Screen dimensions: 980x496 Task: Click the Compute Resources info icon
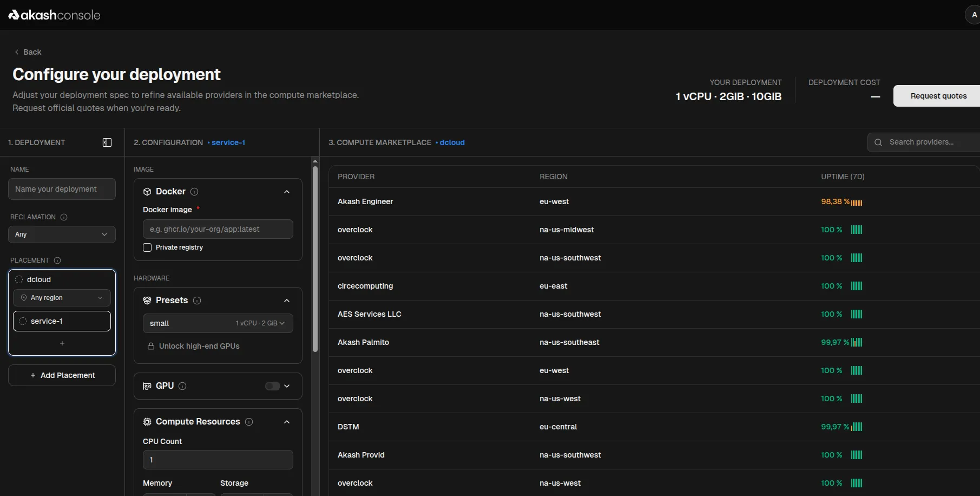[x=249, y=422]
